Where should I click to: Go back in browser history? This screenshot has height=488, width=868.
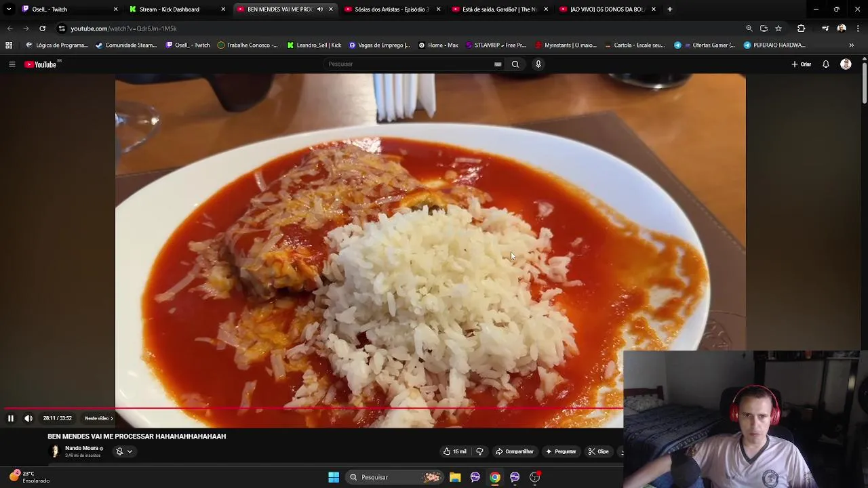tap(9, 28)
